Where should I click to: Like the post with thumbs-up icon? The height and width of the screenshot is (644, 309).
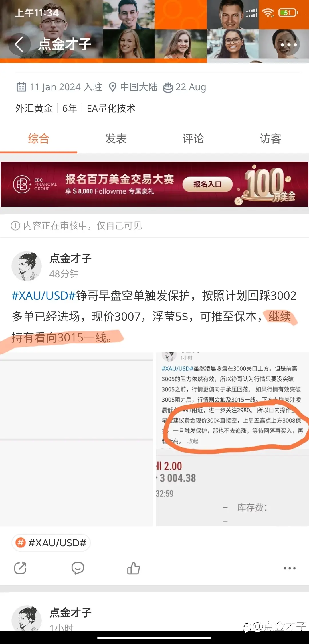pyautogui.click(x=134, y=568)
